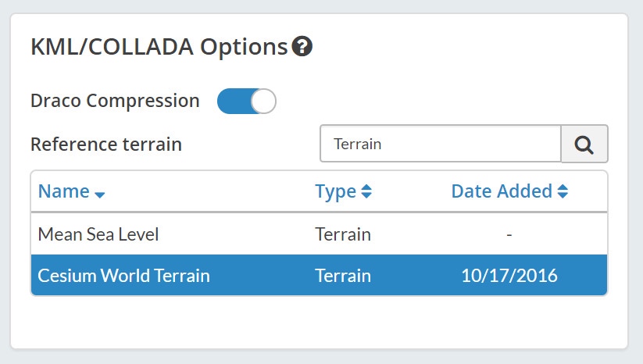This screenshot has height=364, width=643.
Task: Click the Reference terrain label
Action: click(105, 144)
